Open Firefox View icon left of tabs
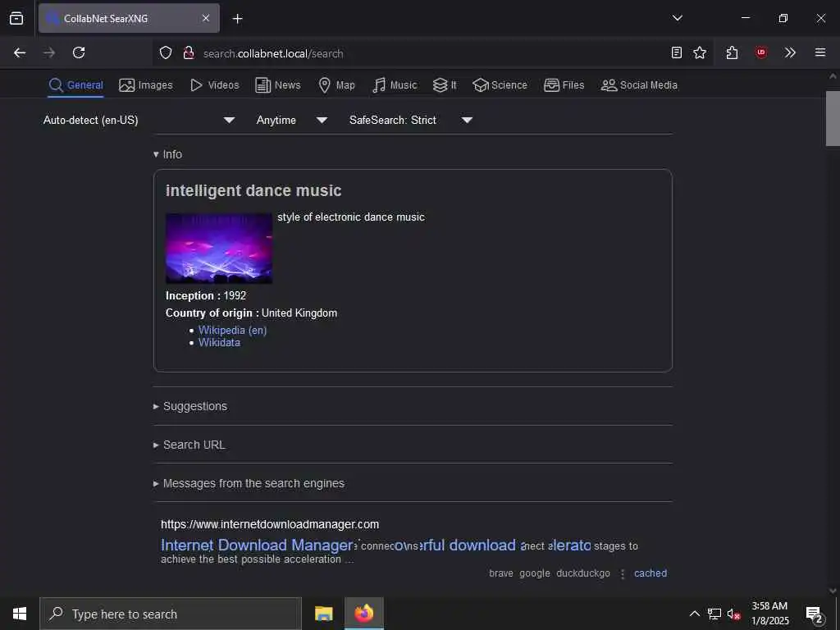Viewport: 840px width, 630px height. [x=16, y=18]
